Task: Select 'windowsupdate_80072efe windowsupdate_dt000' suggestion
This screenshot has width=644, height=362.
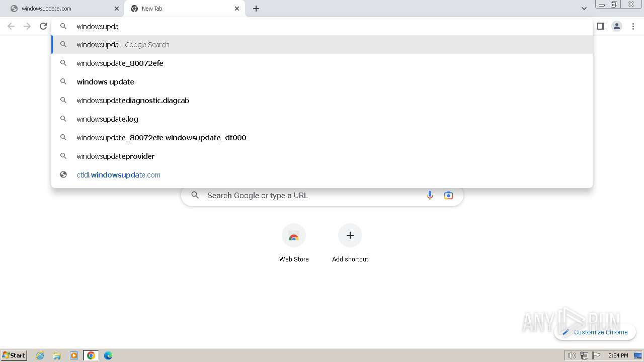Action: tap(322, 138)
